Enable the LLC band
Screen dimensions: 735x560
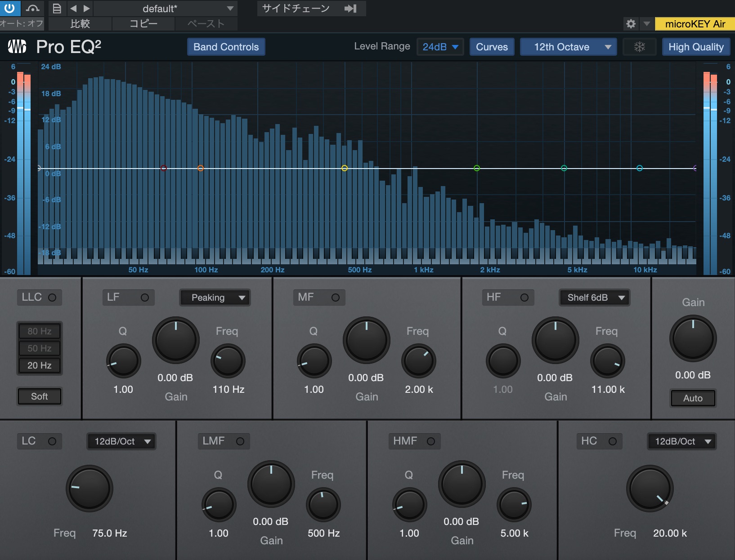[x=52, y=298]
